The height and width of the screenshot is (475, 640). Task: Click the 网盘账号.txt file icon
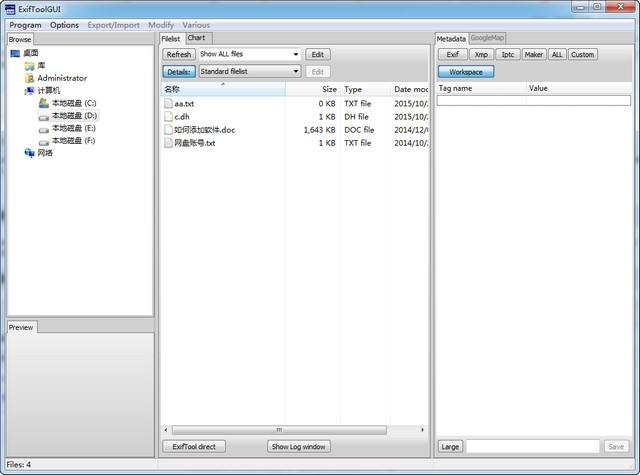(168, 143)
